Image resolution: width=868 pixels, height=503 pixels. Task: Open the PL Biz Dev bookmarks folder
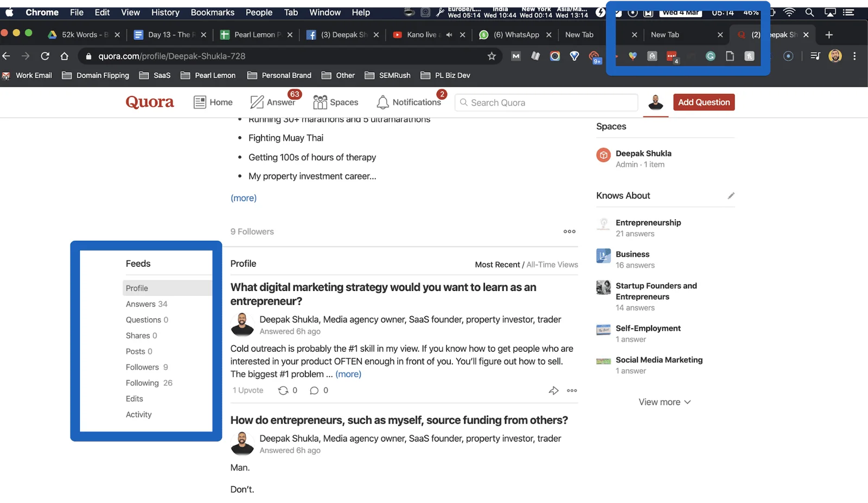pos(445,75)
